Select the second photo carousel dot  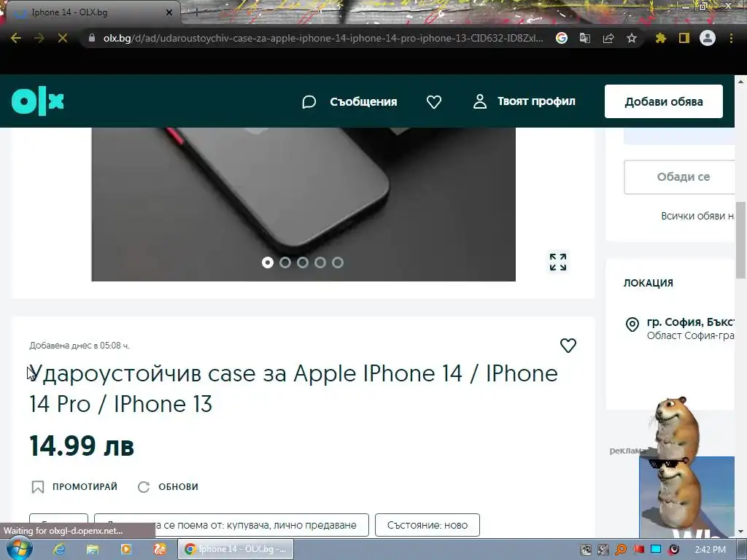coord(285,262)
